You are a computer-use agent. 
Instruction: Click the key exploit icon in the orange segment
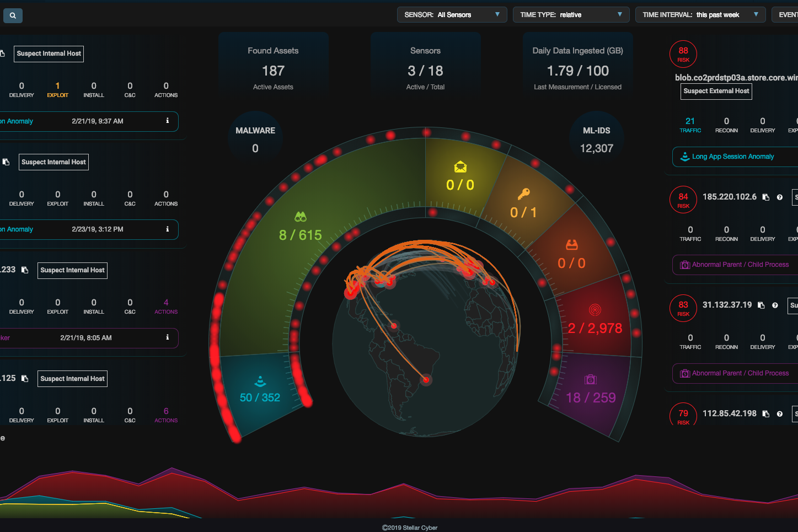click(x=523, y=194)
